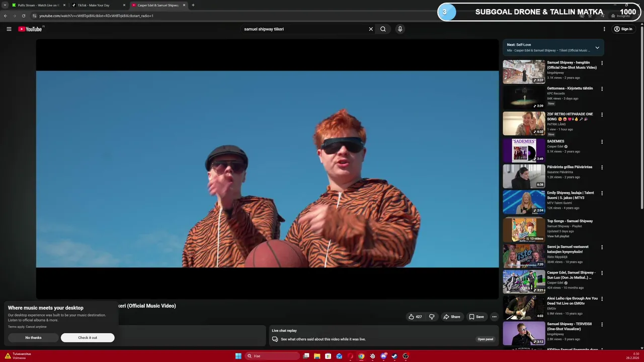The width and height of the screenshot is (644, 362).
Task: Open File Explorer from the taskbar
Action: 317,356
